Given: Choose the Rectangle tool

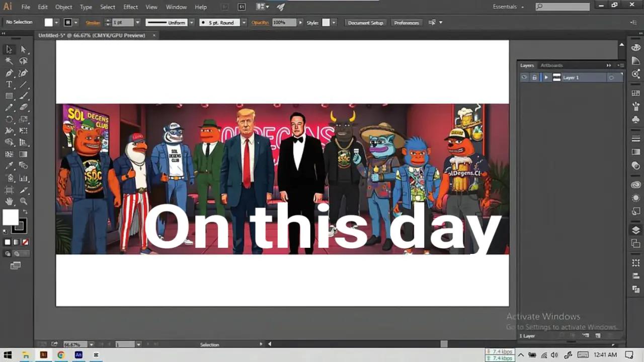Looking at the screenshot, I should pyautogui.click(x=9, y=96).
